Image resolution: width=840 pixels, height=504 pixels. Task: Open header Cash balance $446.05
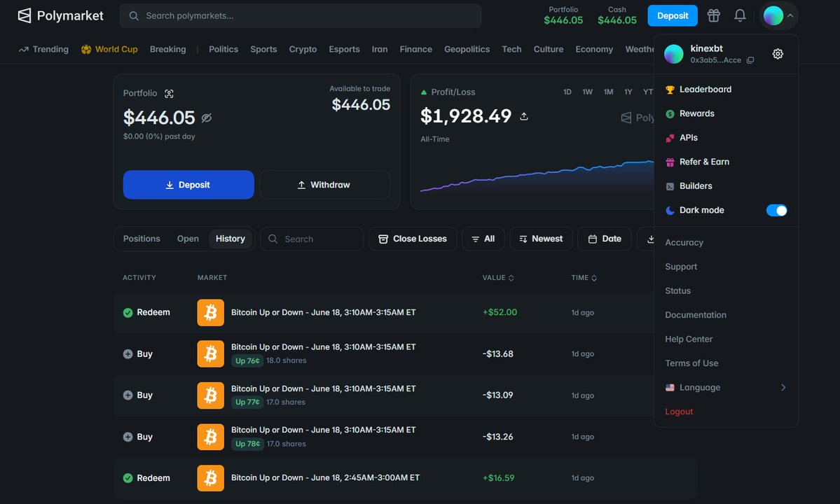(x=617, y=15)
